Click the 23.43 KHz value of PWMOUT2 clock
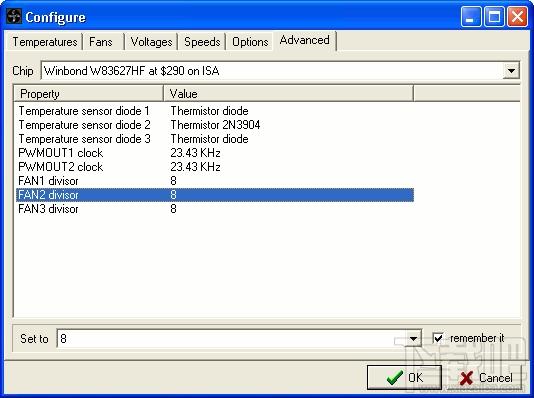 (195, 167)
